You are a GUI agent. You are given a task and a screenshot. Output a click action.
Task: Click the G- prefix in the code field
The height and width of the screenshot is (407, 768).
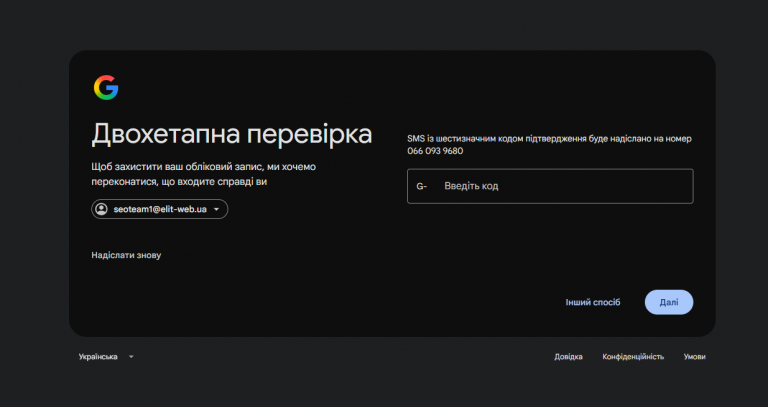click(421, 186)
